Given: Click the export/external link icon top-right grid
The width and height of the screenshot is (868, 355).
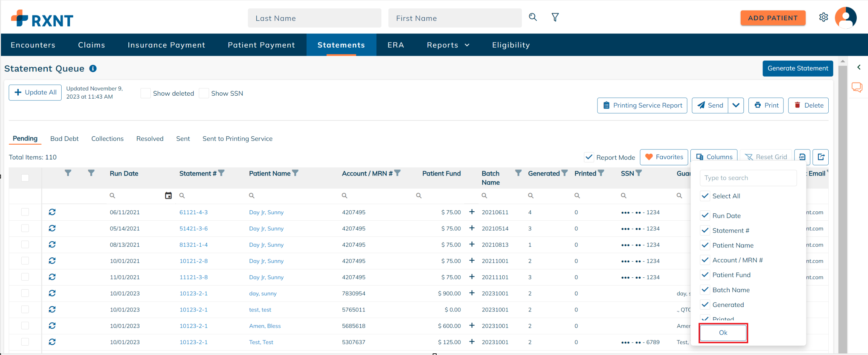Looking at the screenshot, I should 822,157.
